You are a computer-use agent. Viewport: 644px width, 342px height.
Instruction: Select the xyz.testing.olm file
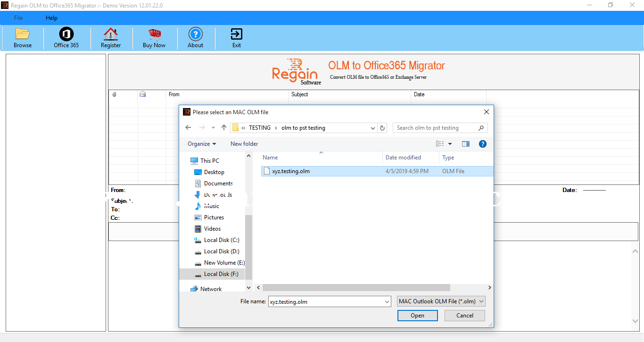click(377, 171)
